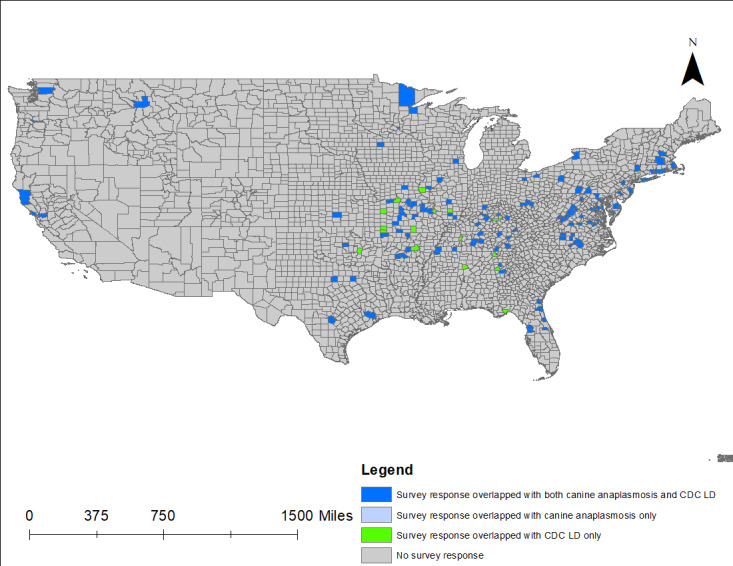Click 'Survey response overlapped with both canine anaplasmosis and CDC LD'
Viewport: 733px width, 566px height.
point(556,494)
